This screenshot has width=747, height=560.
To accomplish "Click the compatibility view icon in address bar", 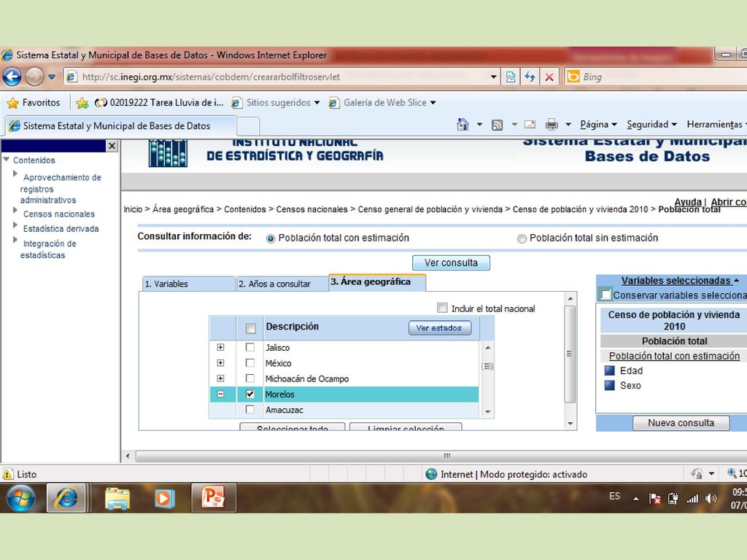I will [x=510, y=77].
